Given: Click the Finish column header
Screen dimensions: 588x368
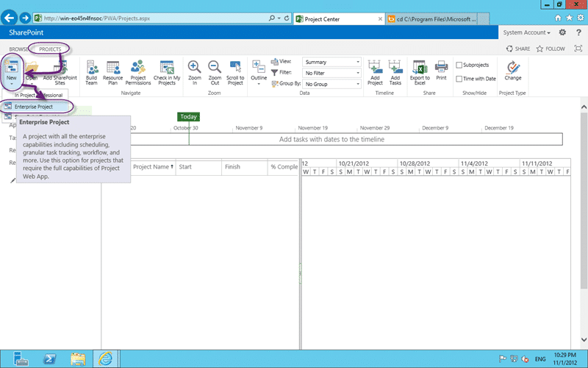Looking at the screenshot, I should (x=244, y=167).
